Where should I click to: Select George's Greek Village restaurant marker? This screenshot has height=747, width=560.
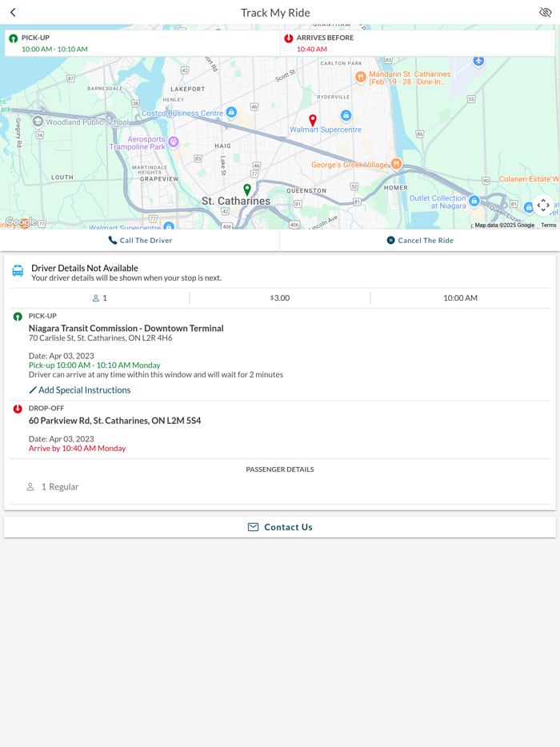[396, 164]
